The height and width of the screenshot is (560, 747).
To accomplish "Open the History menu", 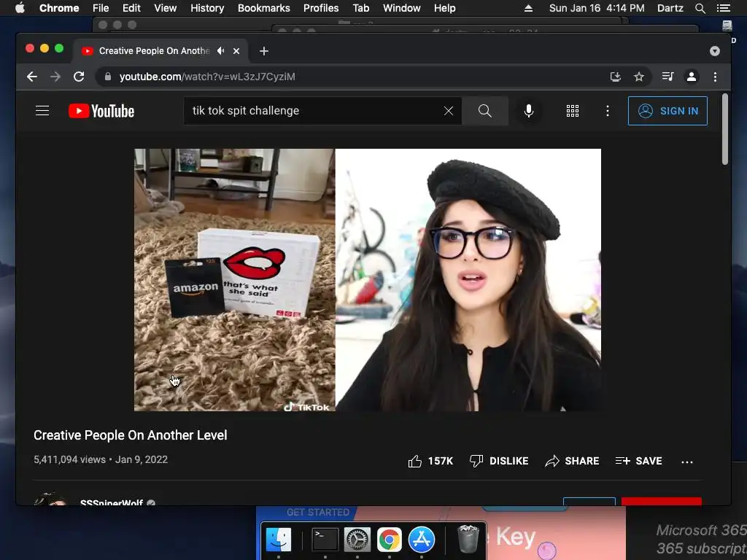I will point(207,8).
